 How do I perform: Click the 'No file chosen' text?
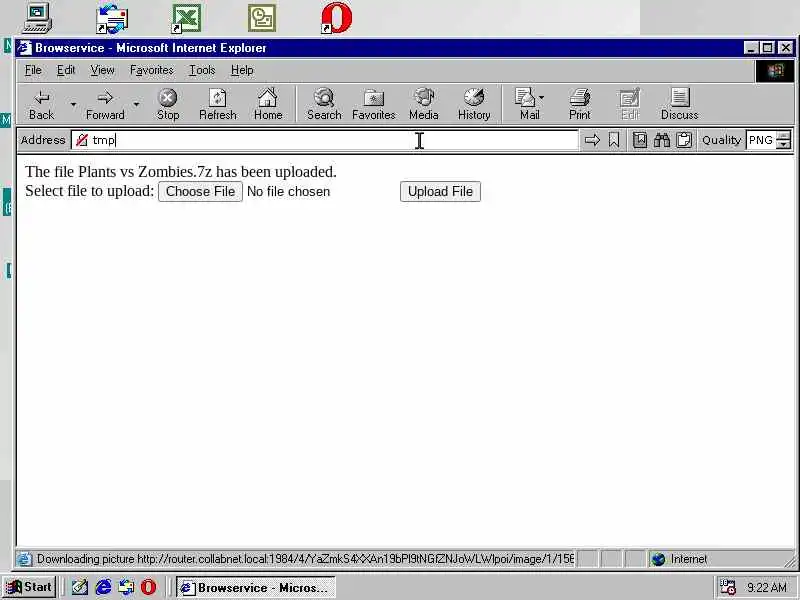[x=288, y=191]
